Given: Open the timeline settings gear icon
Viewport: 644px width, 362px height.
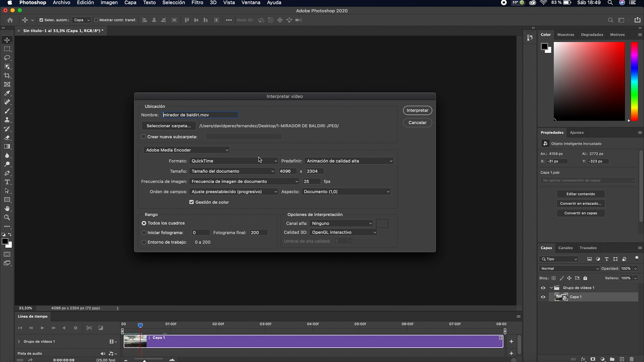Looking at the screenshot, I should [x=75, y=328].
